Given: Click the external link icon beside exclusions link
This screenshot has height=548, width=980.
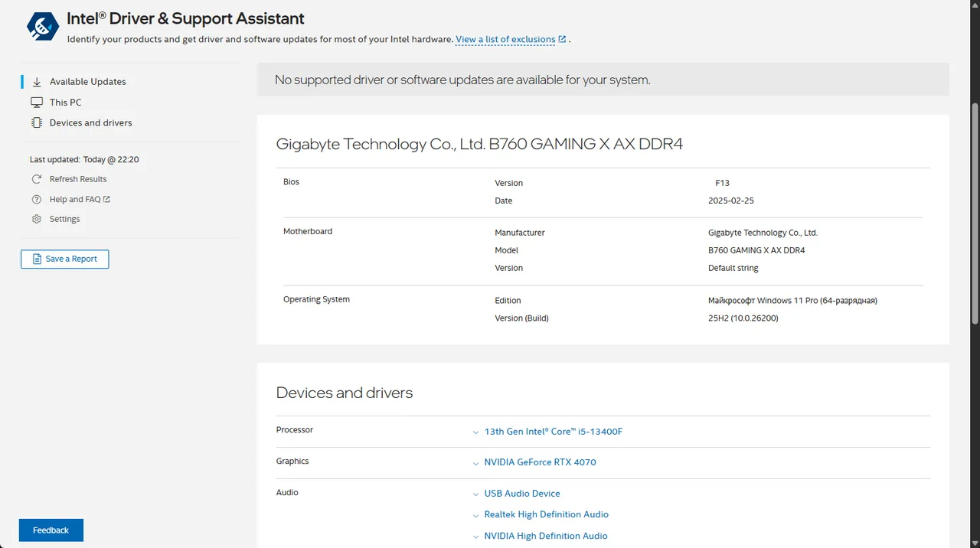Looking at the screenshot, I should [x=563, y=39].
